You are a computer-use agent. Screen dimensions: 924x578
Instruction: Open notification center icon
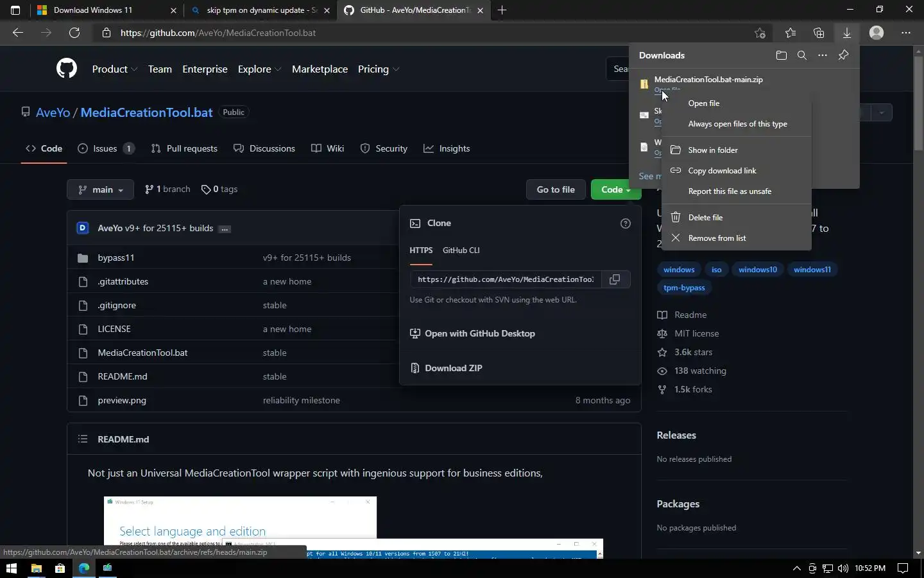pyautogui.click(x=903, y=568)
